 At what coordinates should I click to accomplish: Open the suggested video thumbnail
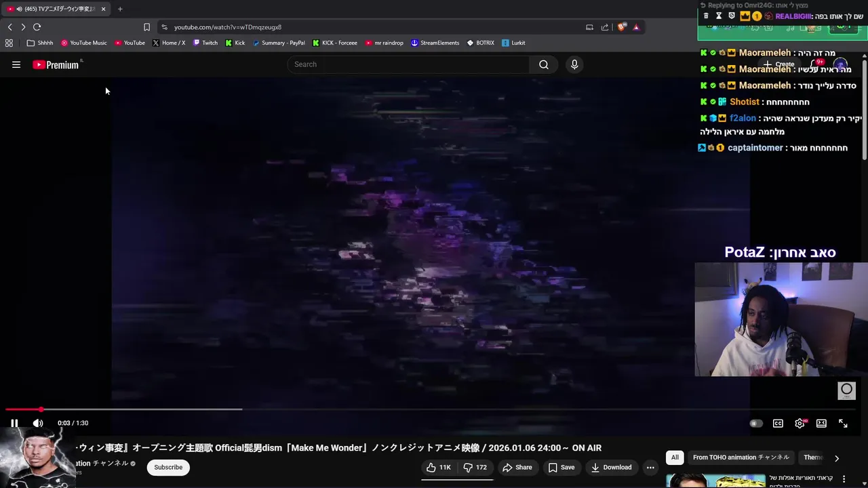point(715,481)
